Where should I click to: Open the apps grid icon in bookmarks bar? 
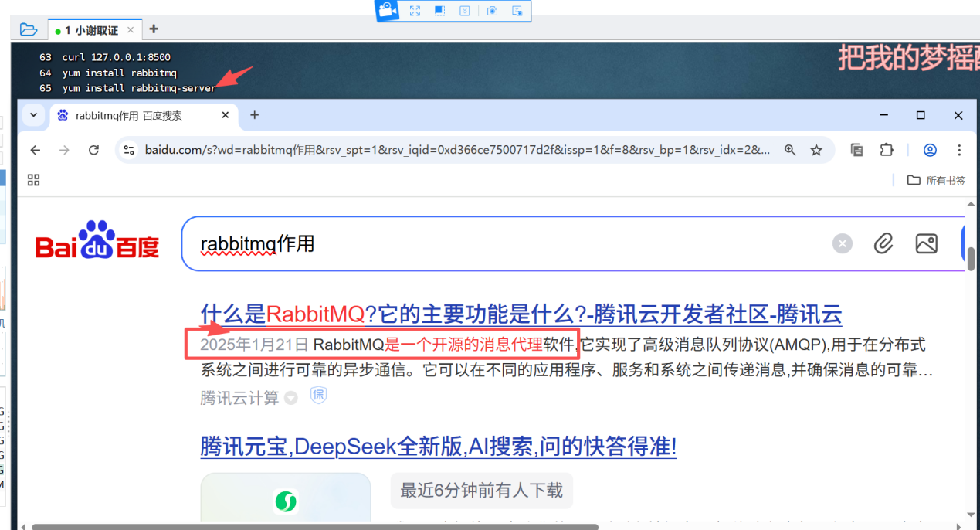[33, 180]
